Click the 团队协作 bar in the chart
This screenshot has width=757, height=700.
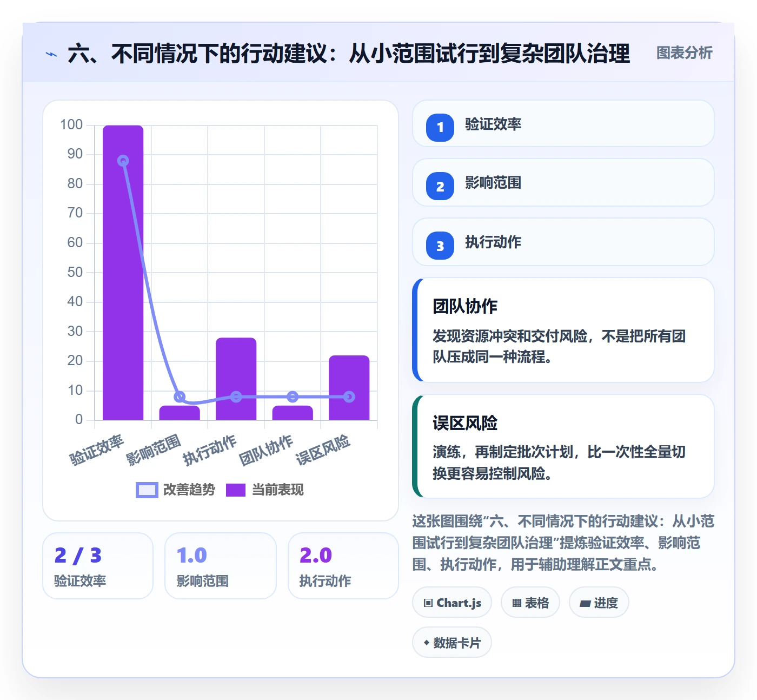tap(293, 413)
